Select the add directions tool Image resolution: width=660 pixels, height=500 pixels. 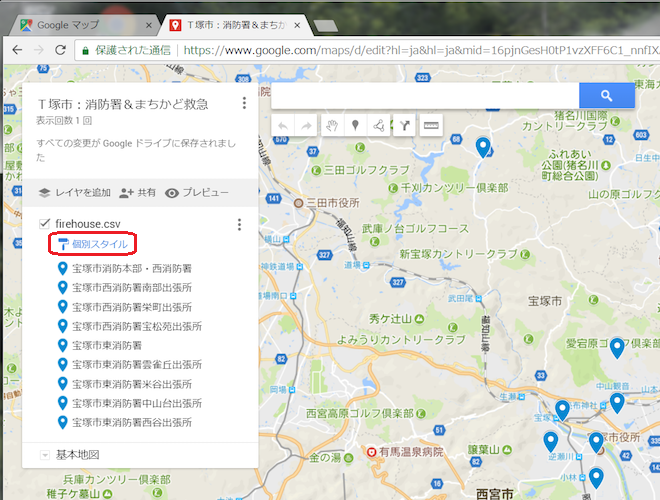point(405,125)
